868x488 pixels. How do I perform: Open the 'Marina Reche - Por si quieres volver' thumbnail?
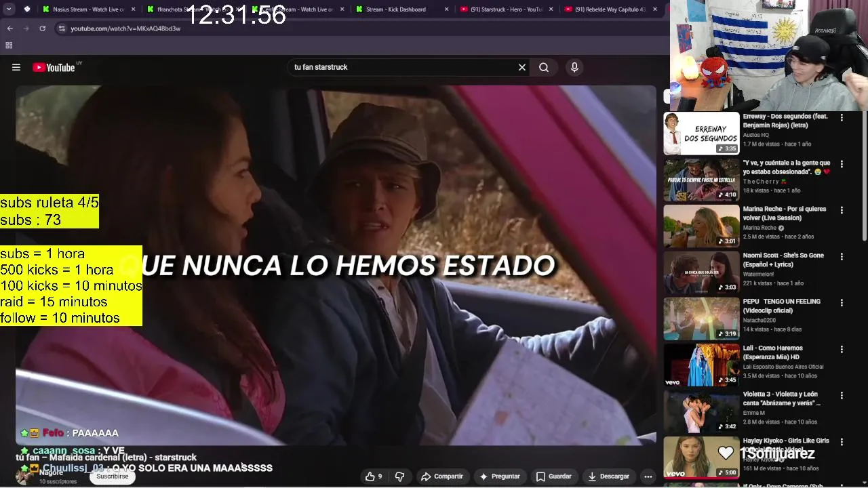[x=701, y=226]
